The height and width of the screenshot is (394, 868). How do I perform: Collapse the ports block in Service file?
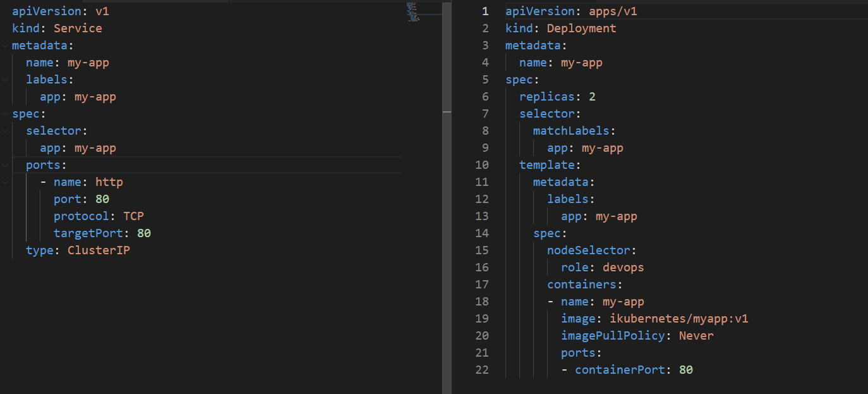[5, 165]
